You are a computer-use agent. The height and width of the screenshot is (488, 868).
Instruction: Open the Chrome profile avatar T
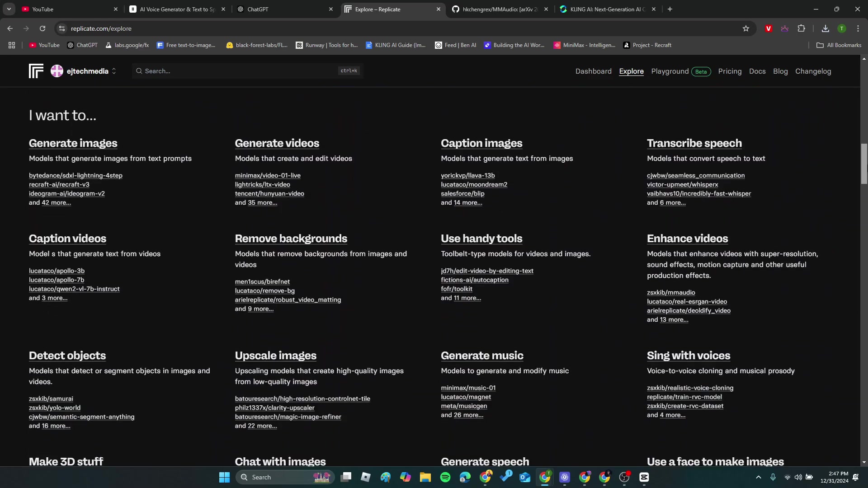click(x=842, y=28)
